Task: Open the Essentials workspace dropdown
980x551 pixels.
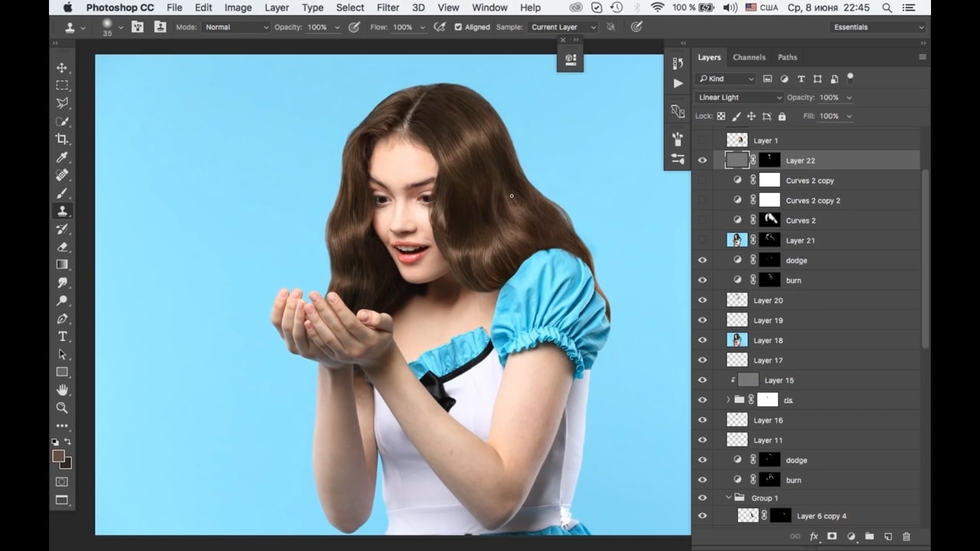Action: click(x=878, y=27)
